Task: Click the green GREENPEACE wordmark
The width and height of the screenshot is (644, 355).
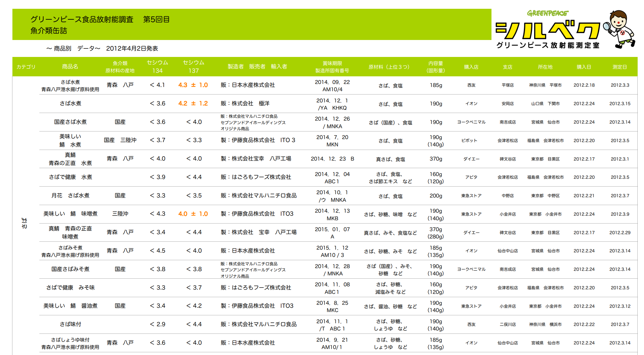Action: (547, 13)
